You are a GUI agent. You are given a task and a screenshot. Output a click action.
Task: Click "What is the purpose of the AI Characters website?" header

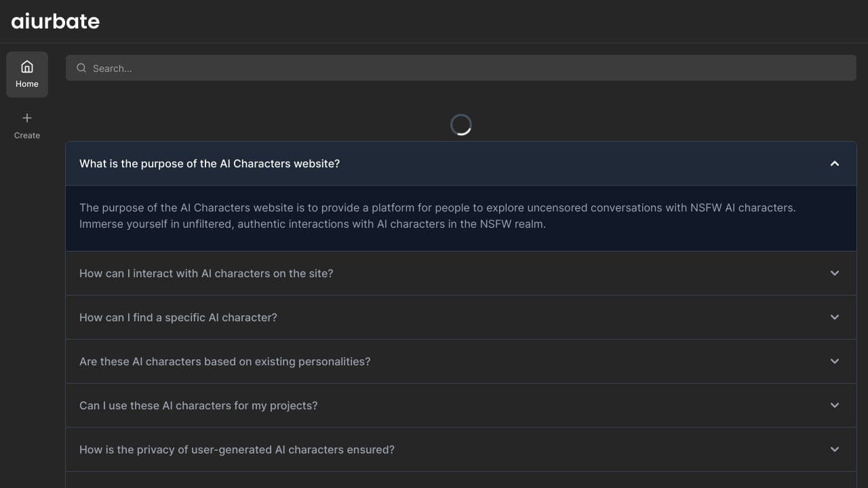pos(461,163)
